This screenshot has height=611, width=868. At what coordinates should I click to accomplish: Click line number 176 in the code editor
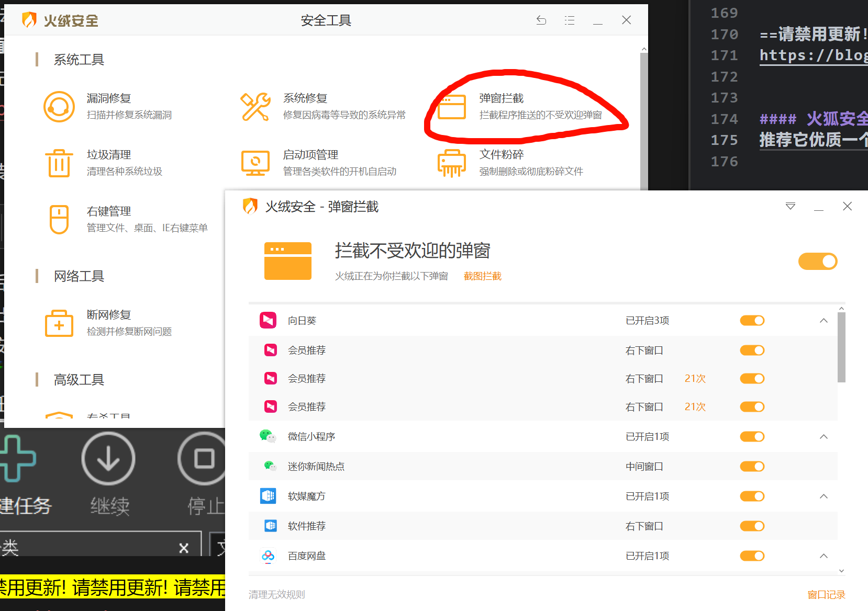click(724, 162)
